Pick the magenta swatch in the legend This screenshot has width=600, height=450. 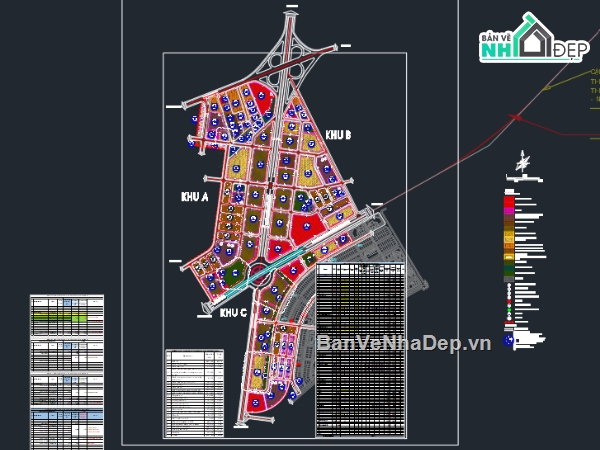coord(509,210)
